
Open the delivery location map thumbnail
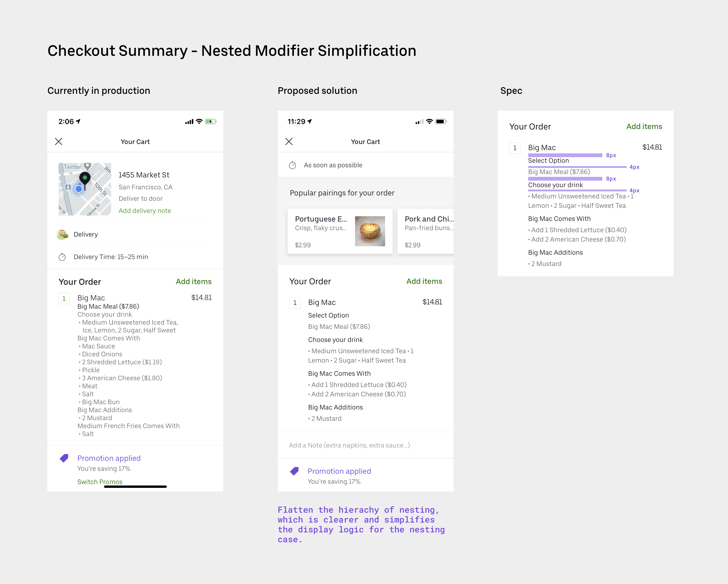85,189
